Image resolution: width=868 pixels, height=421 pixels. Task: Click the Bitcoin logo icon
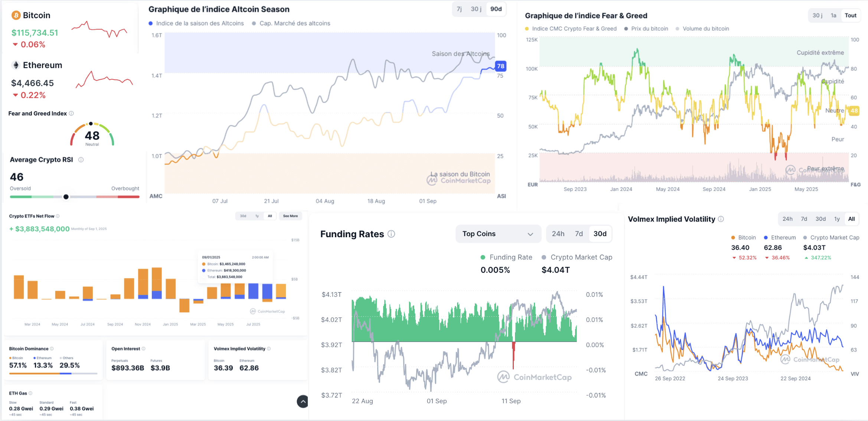pyautogui.click(x=16, y=15)
